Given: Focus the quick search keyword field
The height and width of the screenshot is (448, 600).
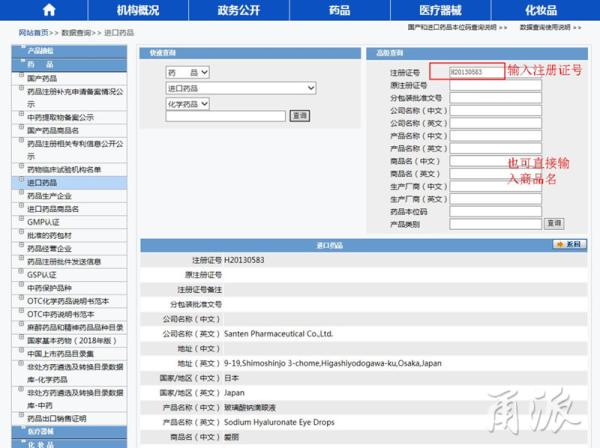Looking at the screenshot, I should point(225,116).
